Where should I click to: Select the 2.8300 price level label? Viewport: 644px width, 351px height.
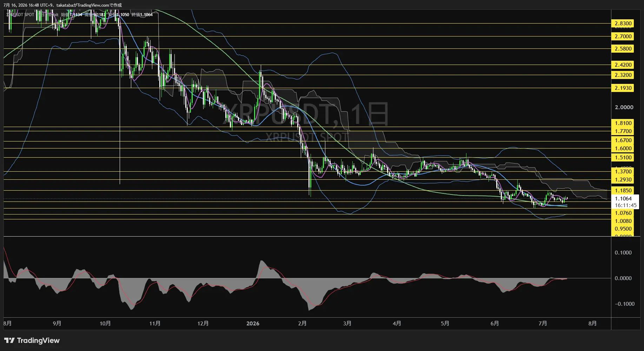(623, 24)
